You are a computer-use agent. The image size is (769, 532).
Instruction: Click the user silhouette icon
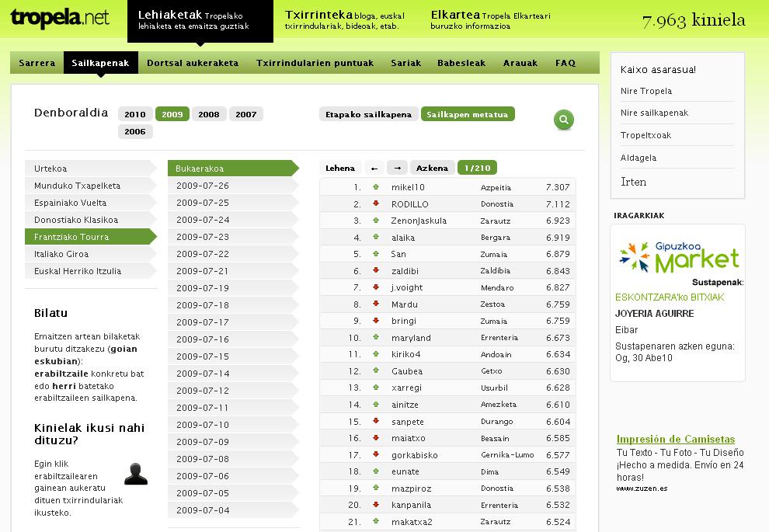tap(136, 473)
